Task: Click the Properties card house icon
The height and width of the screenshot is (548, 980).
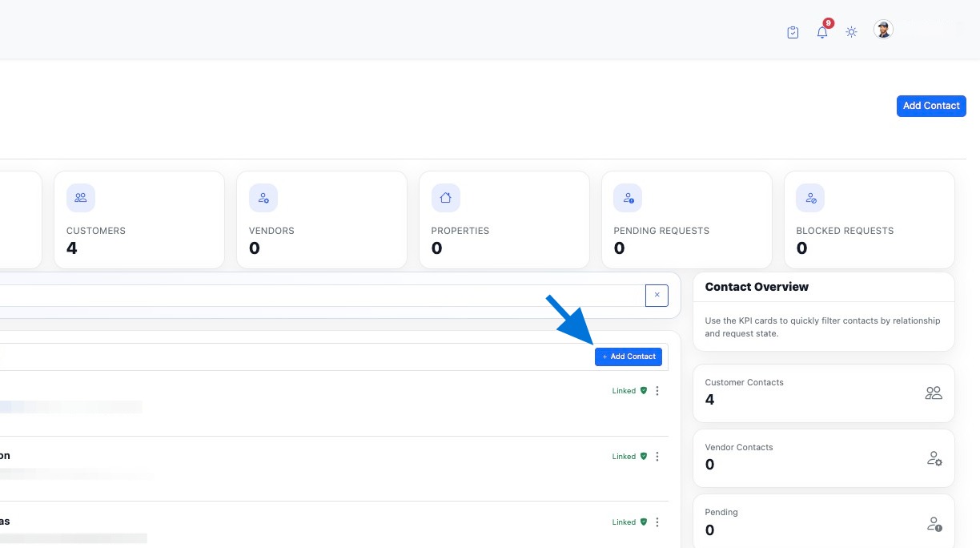Action: point(446,198)
